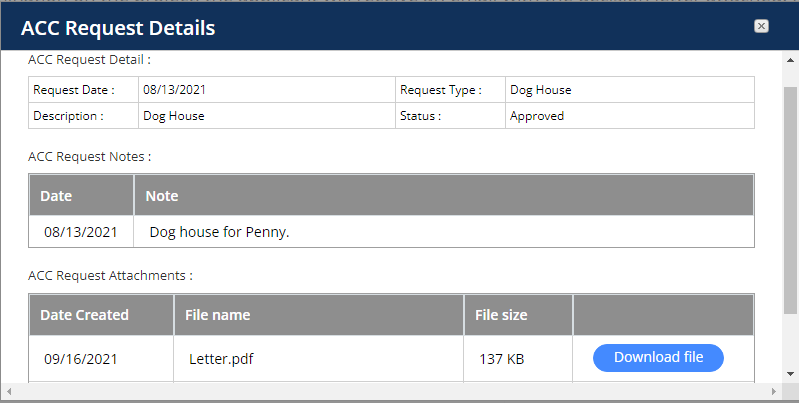Viewport: 799px width, 403px height.
Task: Close the ACC Request Details dialog
Action: click(x=761, y=26)
